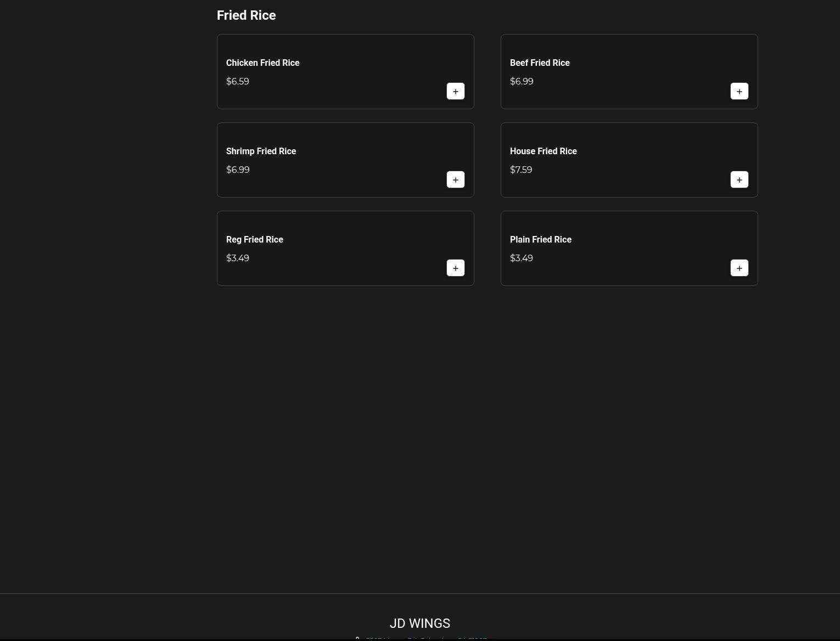Screen dimensions: 840x641
Task: Select the Reg Fried Rice name
Action: pyautogui.click(x=255, y=239)
